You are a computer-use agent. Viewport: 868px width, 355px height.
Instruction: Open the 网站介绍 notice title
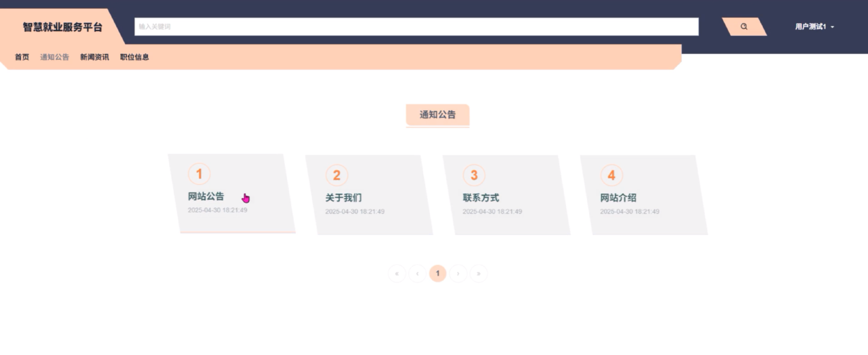[x=618, y=198]
